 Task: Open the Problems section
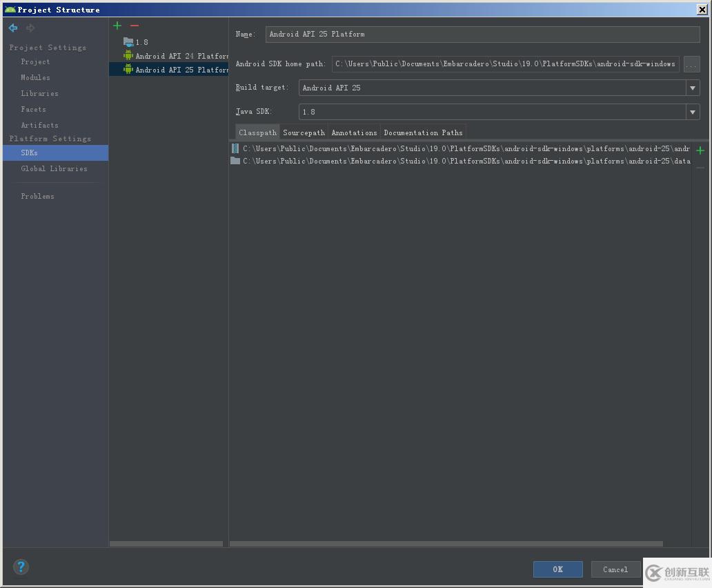37,196
